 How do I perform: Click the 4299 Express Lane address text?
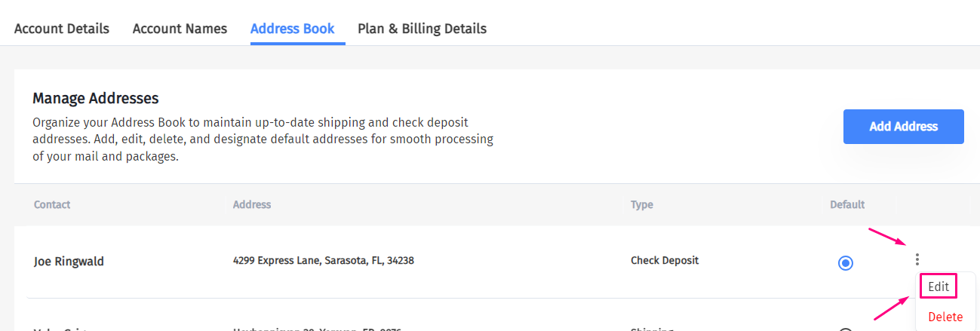pyautogui.click(x=323, y=261)
